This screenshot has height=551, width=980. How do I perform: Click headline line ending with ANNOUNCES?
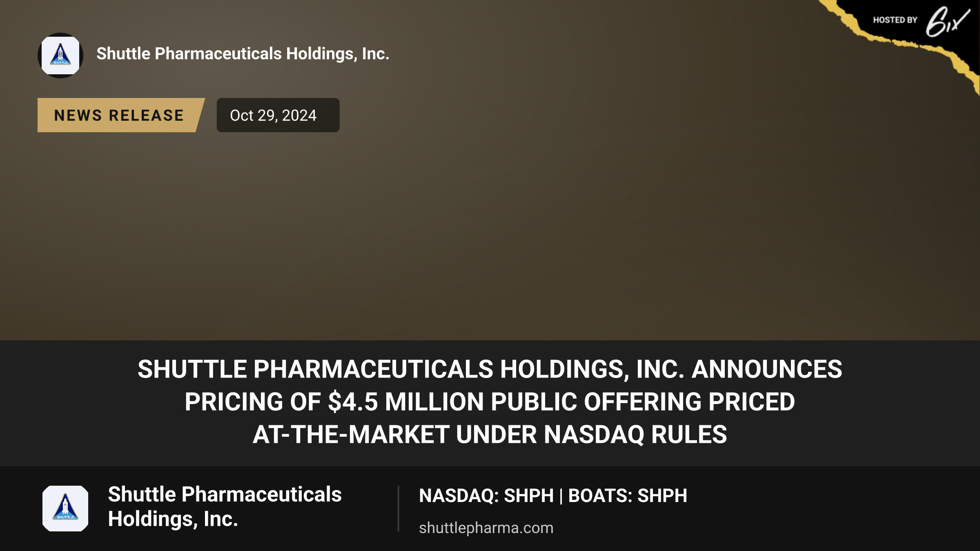tap(490, 369)
